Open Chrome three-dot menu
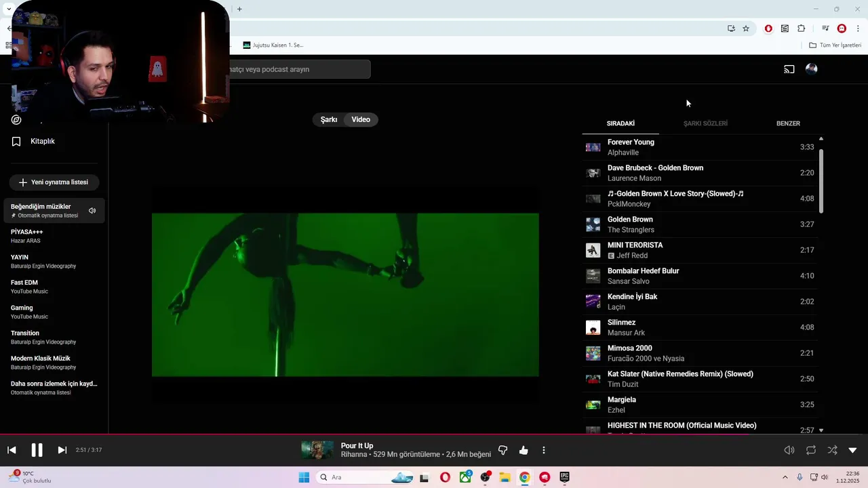The width and height of the screenshot is (868, 488). [858, 28]
